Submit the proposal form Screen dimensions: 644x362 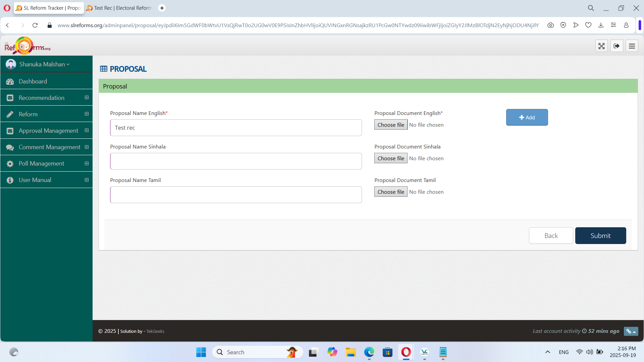point(600,236)
